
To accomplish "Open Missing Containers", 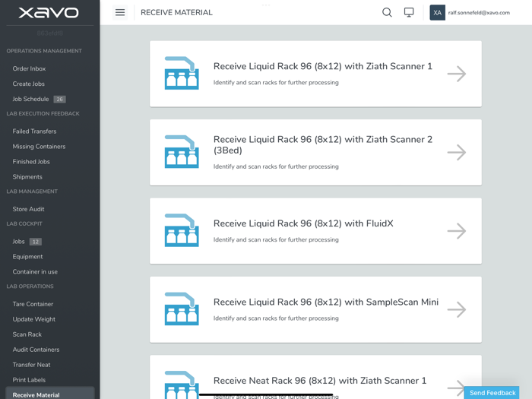I will click(39, 147).
